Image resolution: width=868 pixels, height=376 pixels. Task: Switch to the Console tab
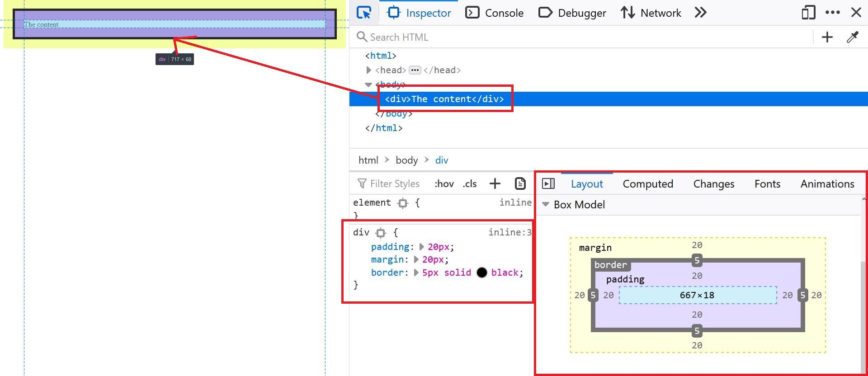click(495, 13)
